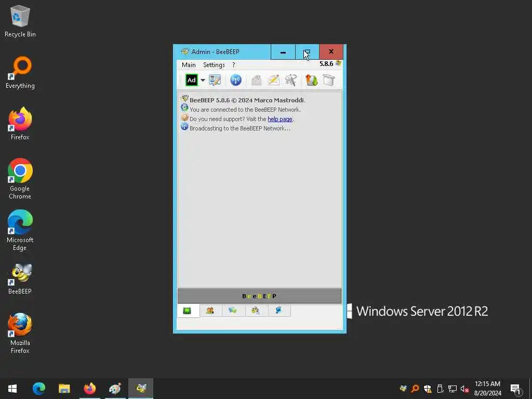Click the BeeBEEP 5.8.6 copyright message line
Screen dimensions: 532x399
click(x=247, y=100)
